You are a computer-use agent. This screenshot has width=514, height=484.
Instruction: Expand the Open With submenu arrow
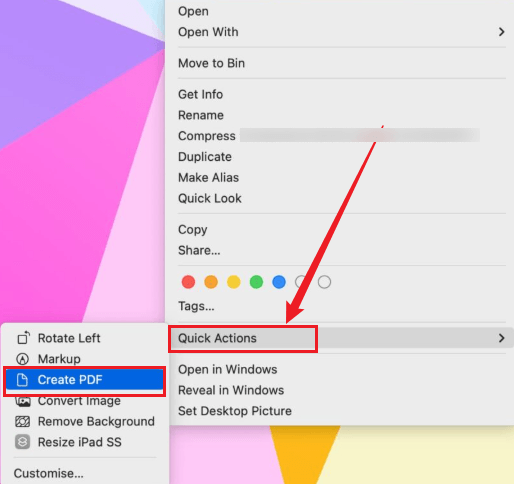pos(501,32)
